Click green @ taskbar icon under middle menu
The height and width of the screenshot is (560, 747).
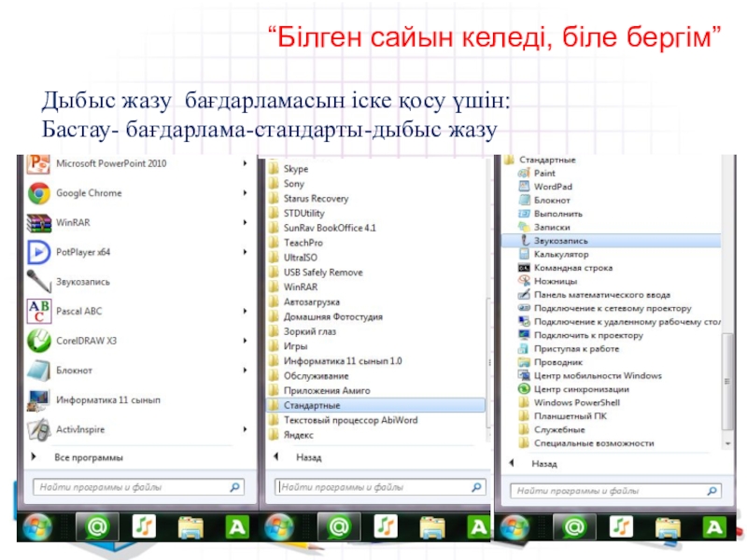coord(339,526)
